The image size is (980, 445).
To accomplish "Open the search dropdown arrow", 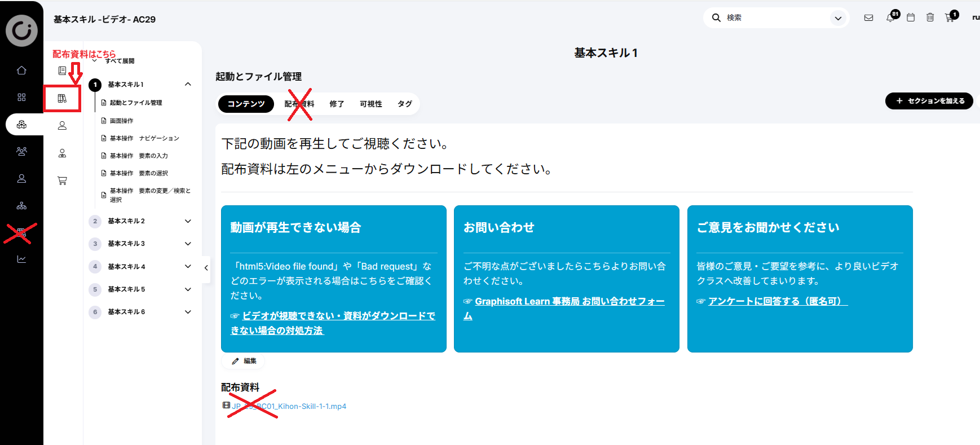I will click(x=838, y=18).
